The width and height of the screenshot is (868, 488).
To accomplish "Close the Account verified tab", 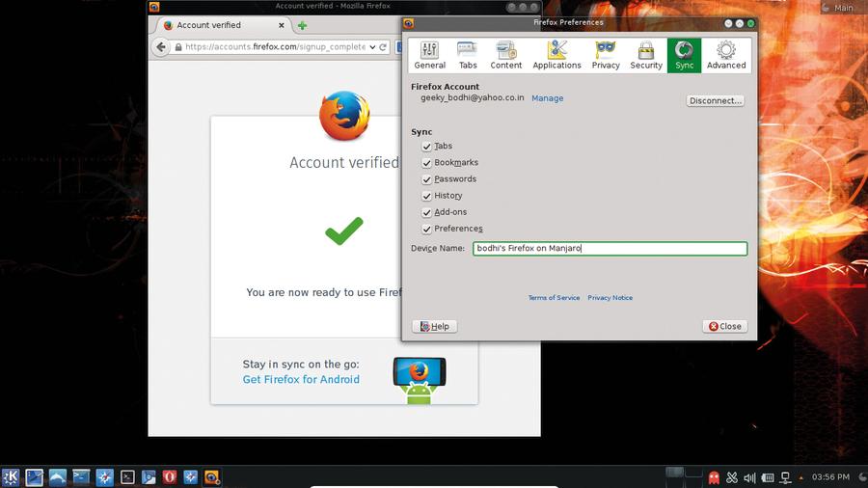I will click(x=282, y=25).
